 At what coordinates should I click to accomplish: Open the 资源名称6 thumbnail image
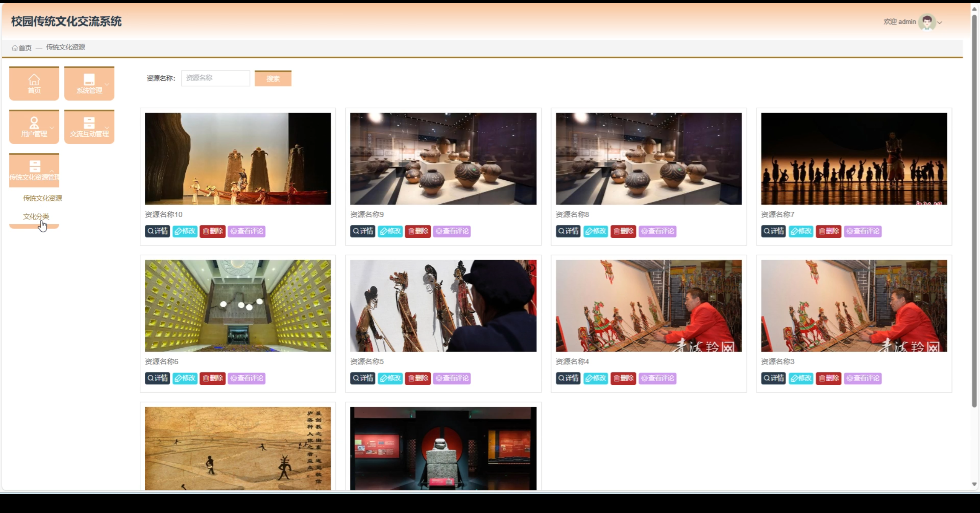tap(238, 306)
